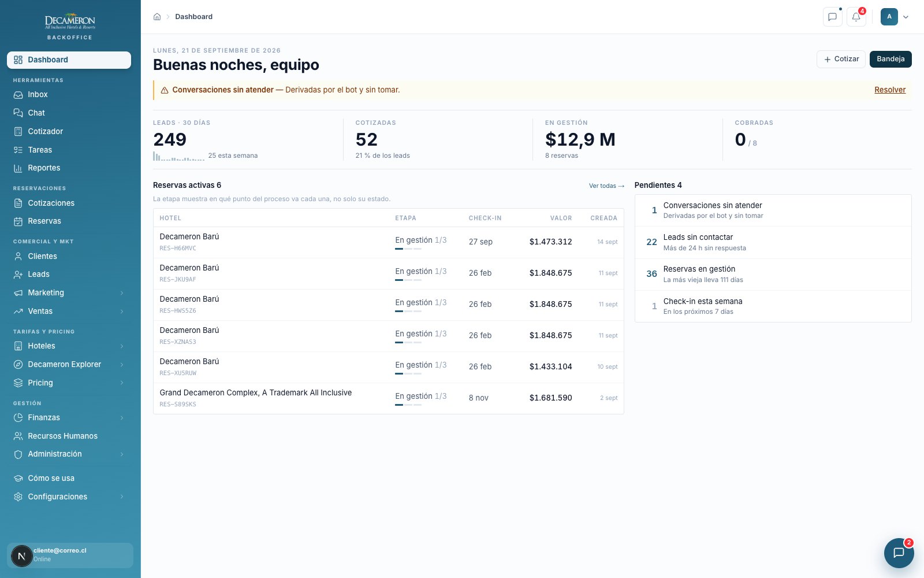
Task: Click the Tareas list icon
Action: (x=18, y=150)
